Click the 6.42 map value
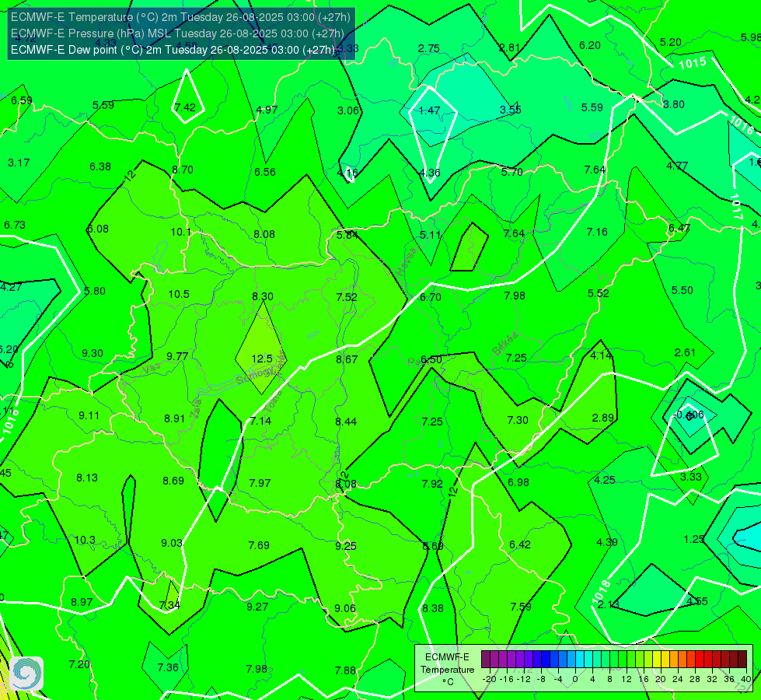 [x=520, y=544]
